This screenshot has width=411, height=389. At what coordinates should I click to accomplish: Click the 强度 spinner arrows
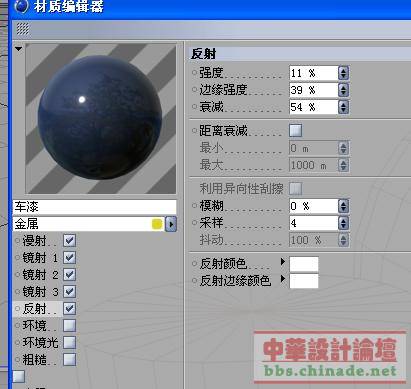pyautogui.click(x=343, y=73)
